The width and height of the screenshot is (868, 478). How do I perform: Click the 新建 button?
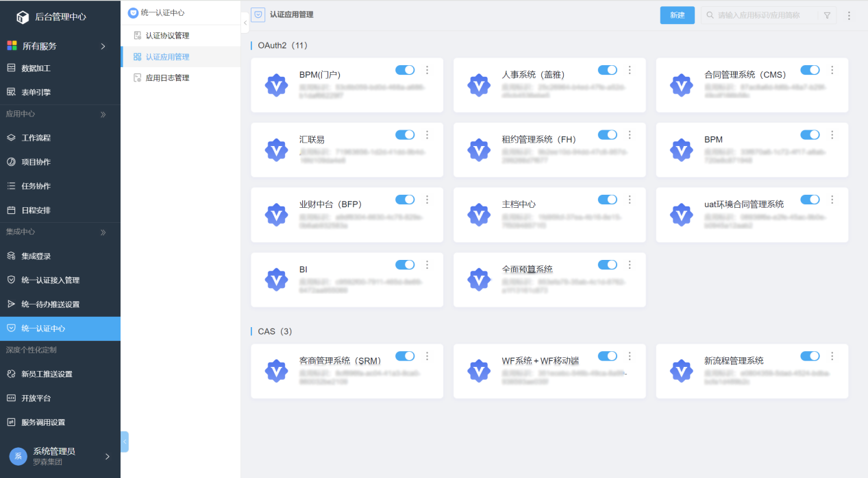coord(677,15)
